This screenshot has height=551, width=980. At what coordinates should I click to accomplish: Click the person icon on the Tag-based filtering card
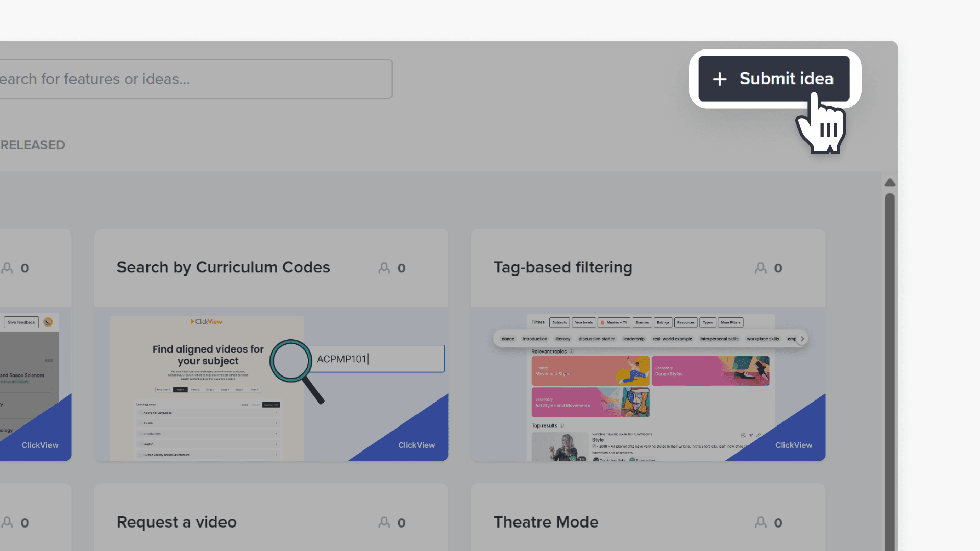pyautogui.click(x=761, y=268)
